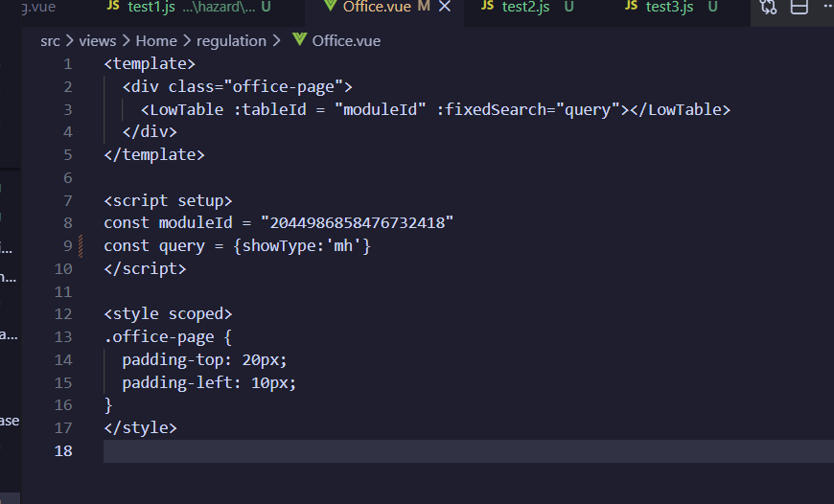The image size is (834, 504).
Task: Click the ":tableId" attribute text
Action: [269, 109]
